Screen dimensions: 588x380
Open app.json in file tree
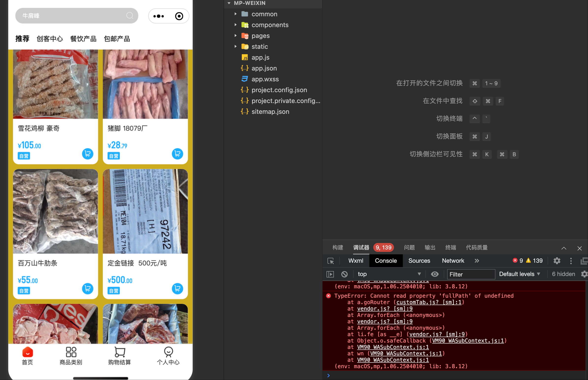point(259,68)
